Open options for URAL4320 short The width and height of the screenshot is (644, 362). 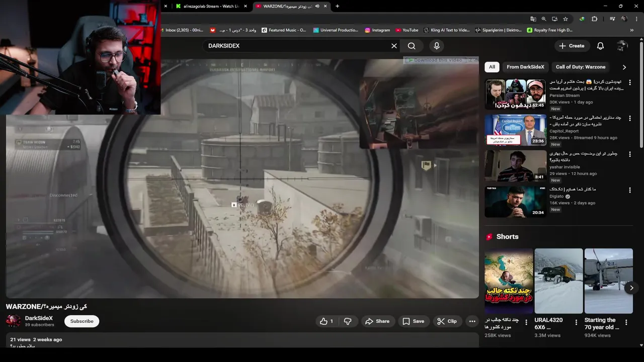[x=576, y=322]
